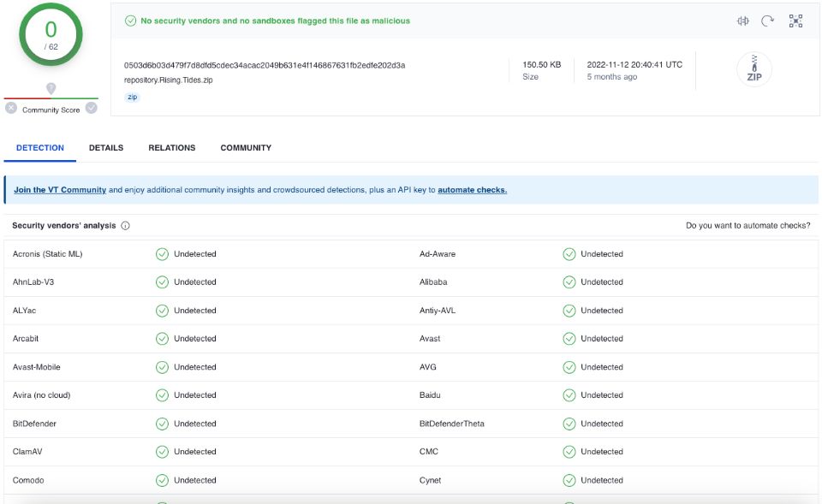The image size is (822, 504).
Task: Click the check icon for Comodo
Action: click(162, 480)
